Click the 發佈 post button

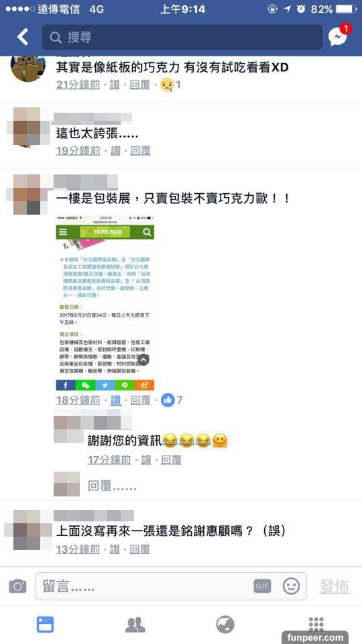pos(335,586)
